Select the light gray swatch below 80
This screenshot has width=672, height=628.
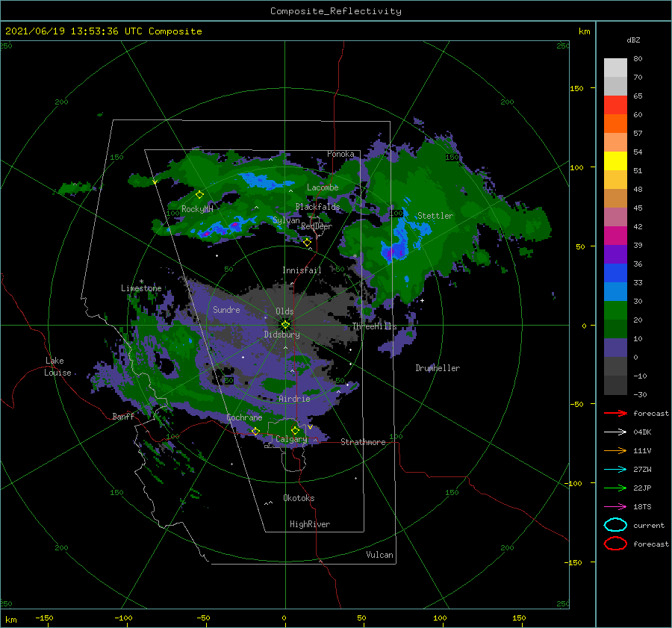pyautogui.click(x=615, y=68)
